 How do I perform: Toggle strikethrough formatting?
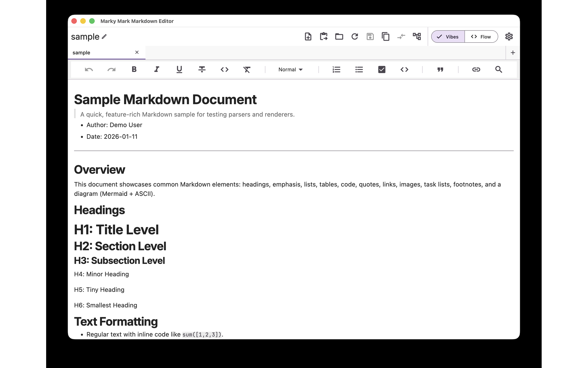point(202,70)
